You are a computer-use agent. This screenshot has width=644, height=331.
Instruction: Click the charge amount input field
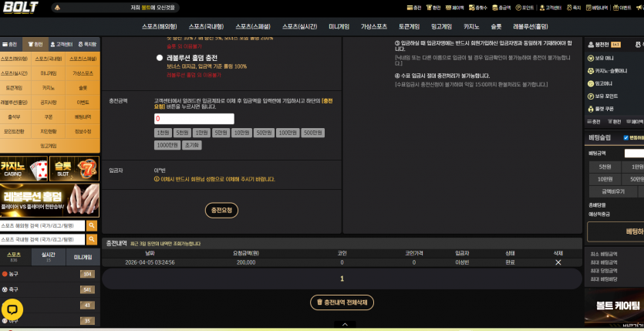click(x=194, y=119)
